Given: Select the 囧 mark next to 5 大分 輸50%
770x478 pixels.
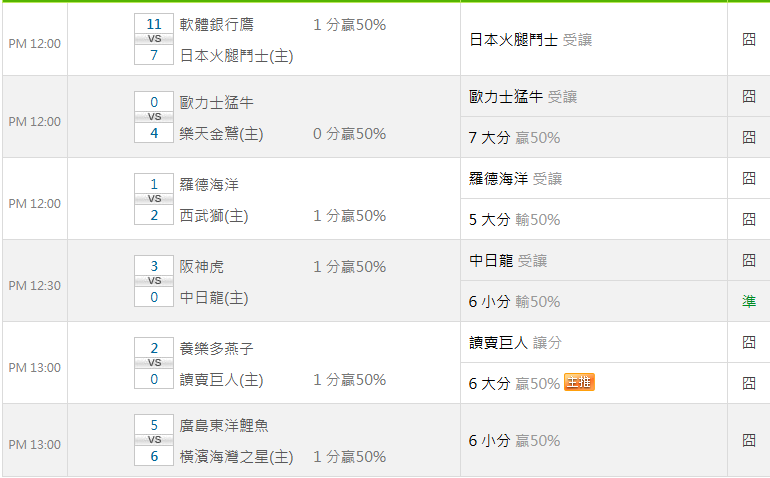Looking at the screenshot, I should coord(748,220).
